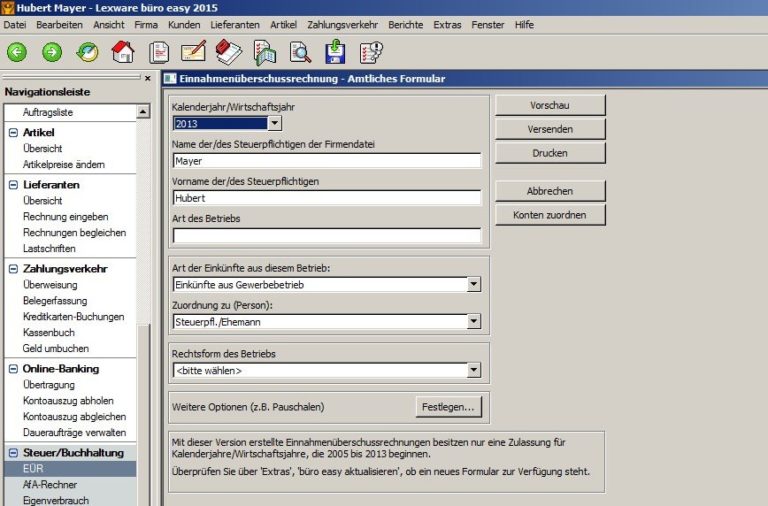Select Kreditkarten-Buchungen in navigation

click(73, 316)
